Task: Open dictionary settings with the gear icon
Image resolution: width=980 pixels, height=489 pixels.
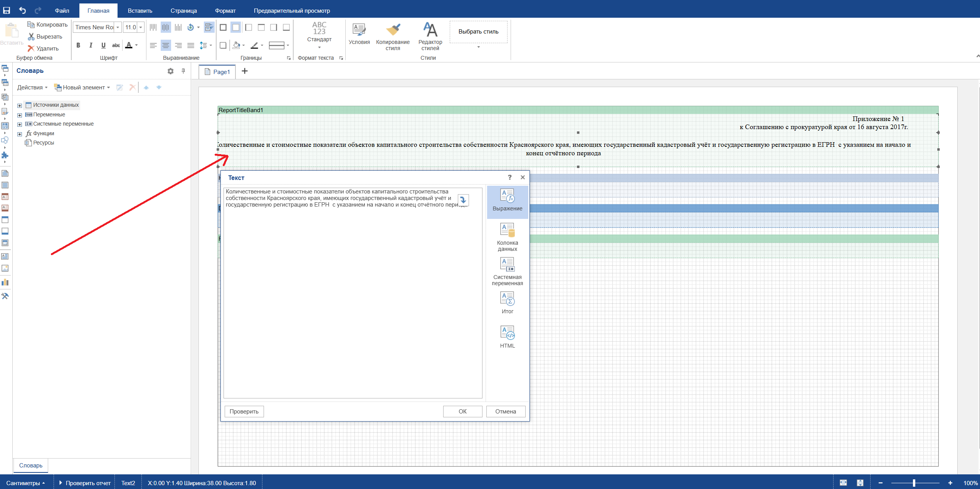Action: pyautogui.click(x=170, y=71)
